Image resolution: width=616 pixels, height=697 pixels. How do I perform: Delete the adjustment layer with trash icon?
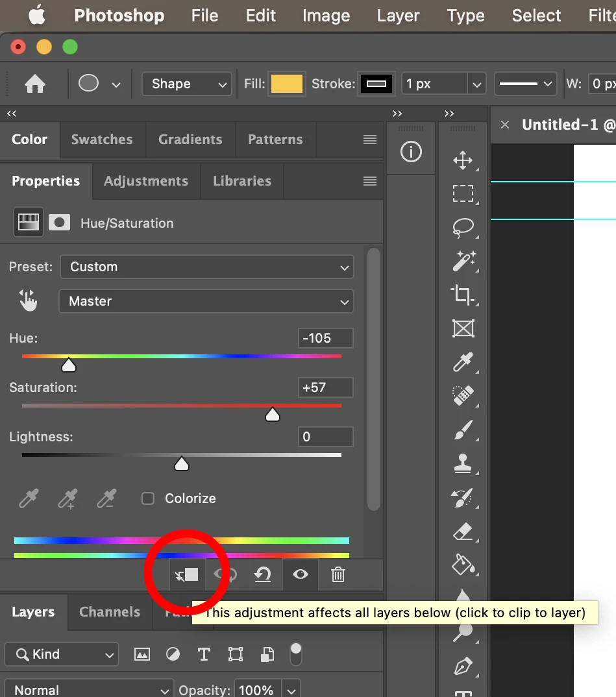pyautogui.click(x=338, y=574)
